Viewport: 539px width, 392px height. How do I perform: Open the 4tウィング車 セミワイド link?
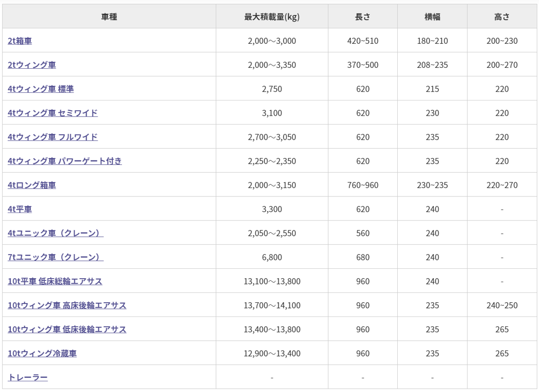point(53,113)
